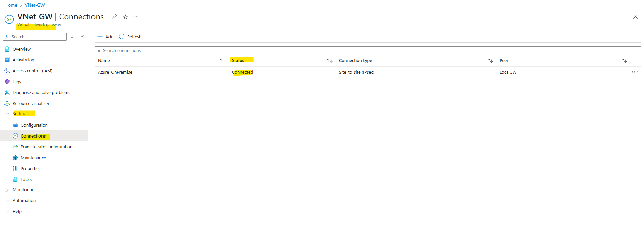The image size is (644, 235).
Task: Click the Locks padlock icon
Action: [x=15, y=179]
